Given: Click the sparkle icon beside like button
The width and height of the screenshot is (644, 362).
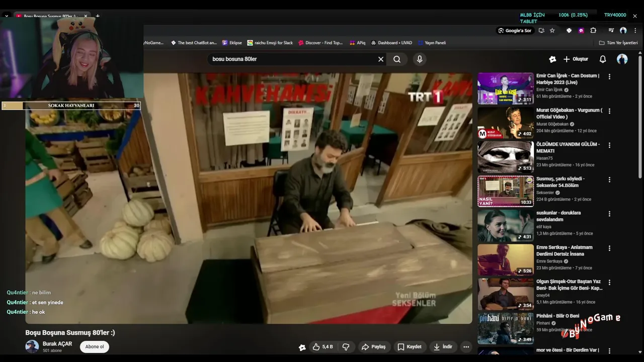Looking at the screenshot, I should [302, 347].
